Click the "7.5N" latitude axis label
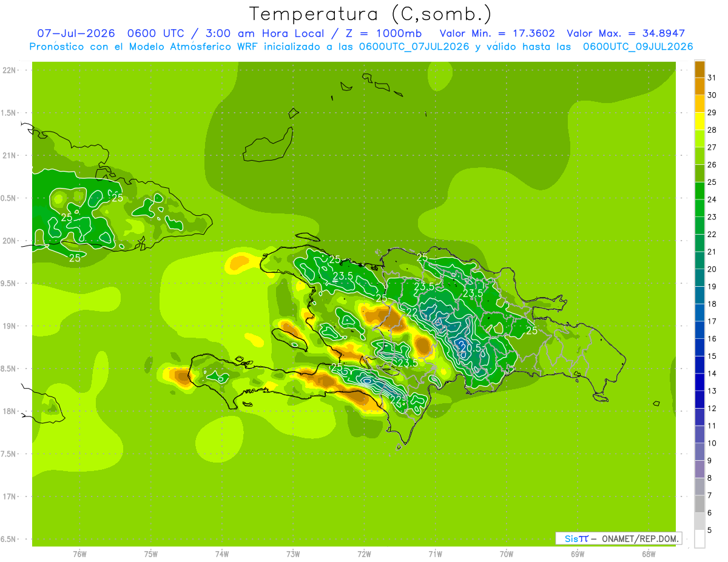The image size is (728, 562). coord(9,454)
